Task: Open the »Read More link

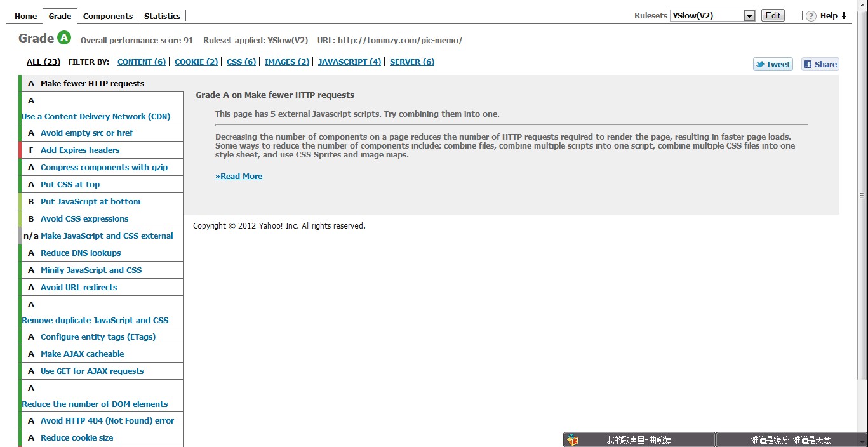Action: coord(239,176)
